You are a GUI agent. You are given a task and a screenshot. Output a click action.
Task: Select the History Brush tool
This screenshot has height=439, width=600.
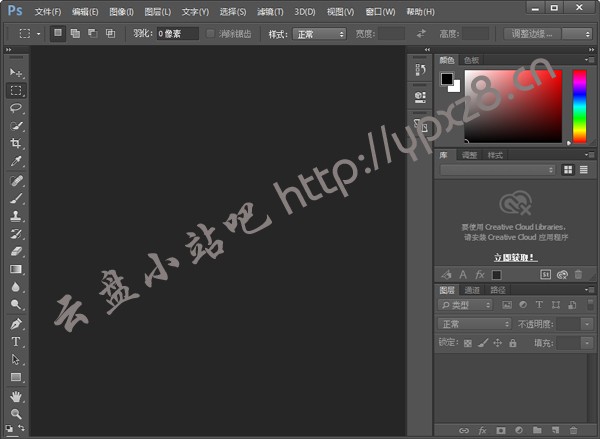click(16, 234)
